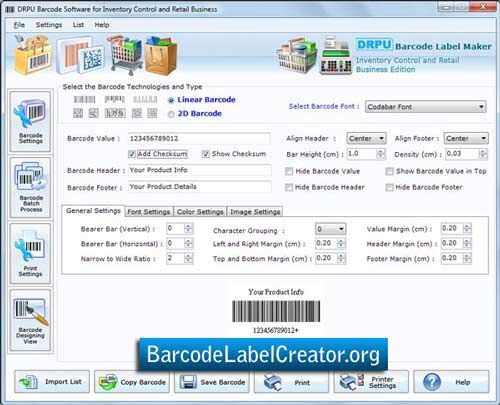Click the Copy Barcode icon button
Screen dimensions: 500x405
click(x=132, y=382)
